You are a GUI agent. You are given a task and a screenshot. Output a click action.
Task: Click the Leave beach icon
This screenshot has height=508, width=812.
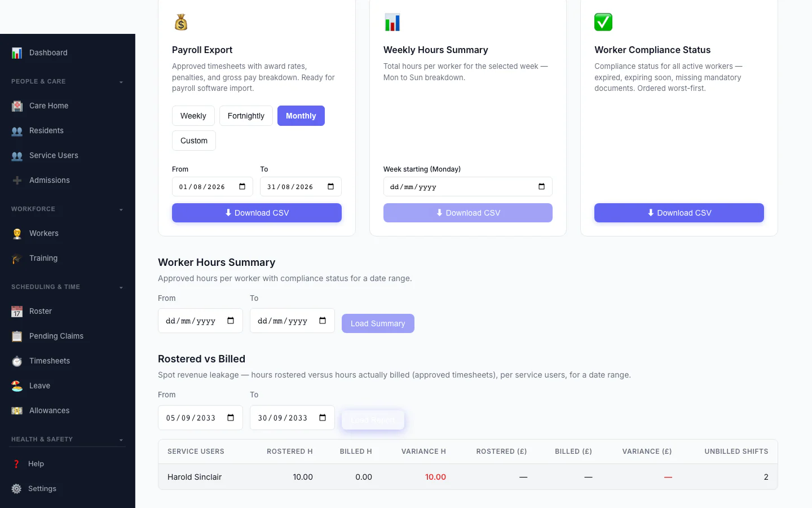(x=17, y=386)
